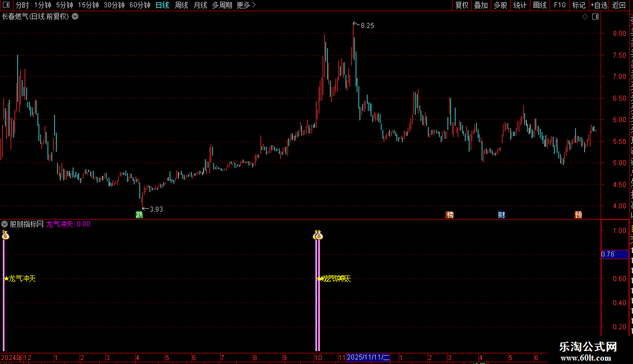The width and height of the screenshot is (633, 364).
Task: Expand the stock title dropdown arrow
Action: (75, 17)
